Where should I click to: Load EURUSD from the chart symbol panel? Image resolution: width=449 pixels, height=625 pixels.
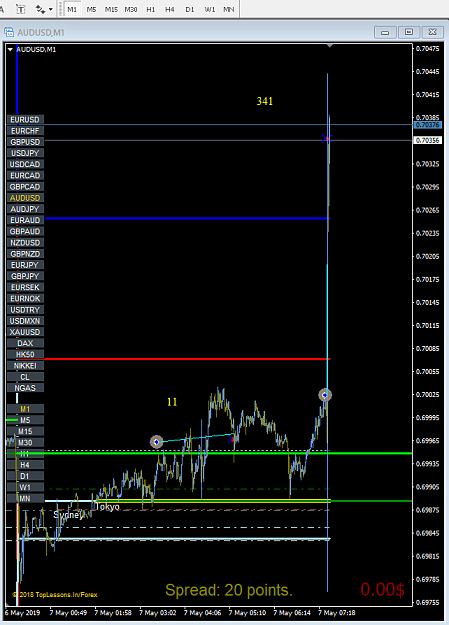coord(25,120)
